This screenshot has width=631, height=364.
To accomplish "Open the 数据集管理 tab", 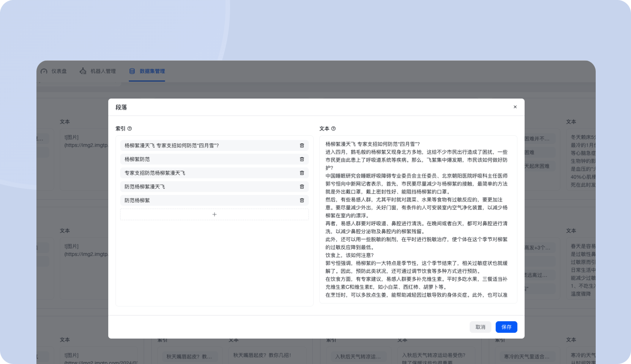I will pyautogui.click(x=152, y=71).
